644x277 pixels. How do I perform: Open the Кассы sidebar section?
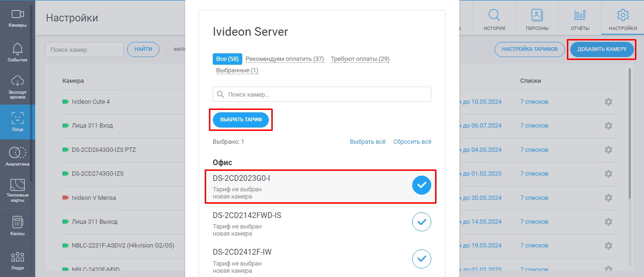coord(18,225)
